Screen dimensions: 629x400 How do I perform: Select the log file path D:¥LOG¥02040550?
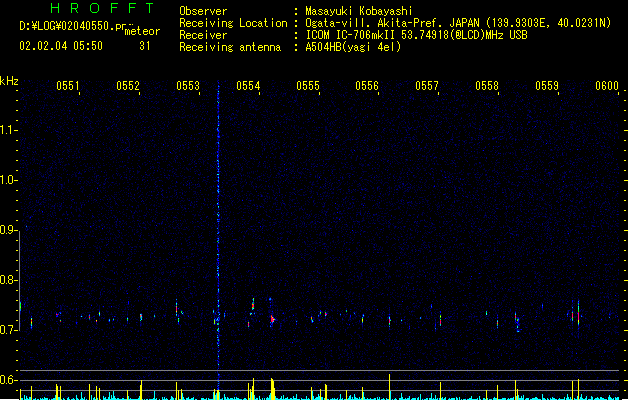72,26
